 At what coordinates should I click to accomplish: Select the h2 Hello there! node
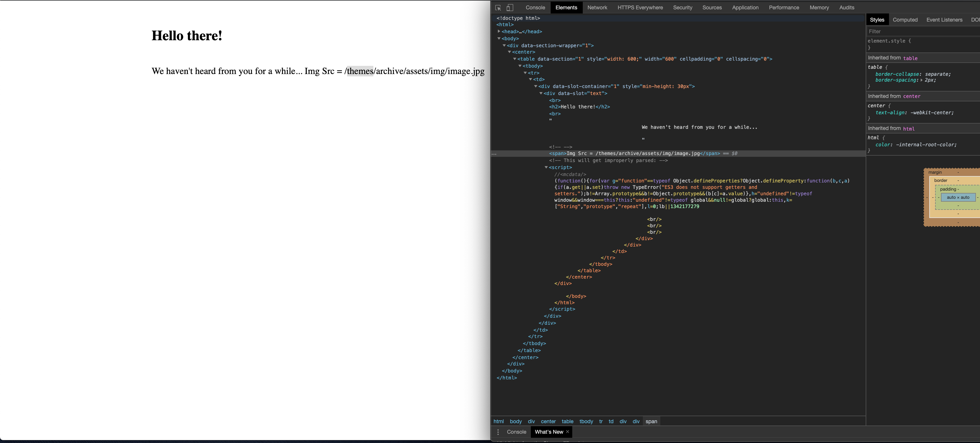point(580,107)
